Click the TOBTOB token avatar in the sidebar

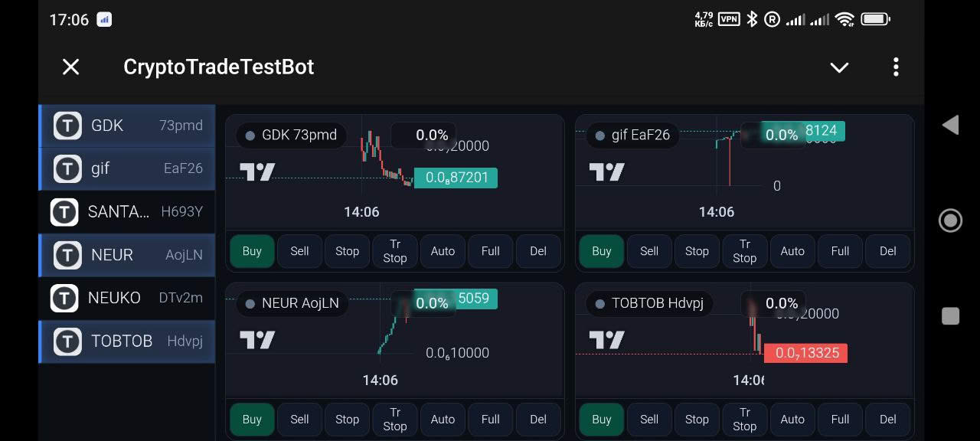[x=67, y=341]
